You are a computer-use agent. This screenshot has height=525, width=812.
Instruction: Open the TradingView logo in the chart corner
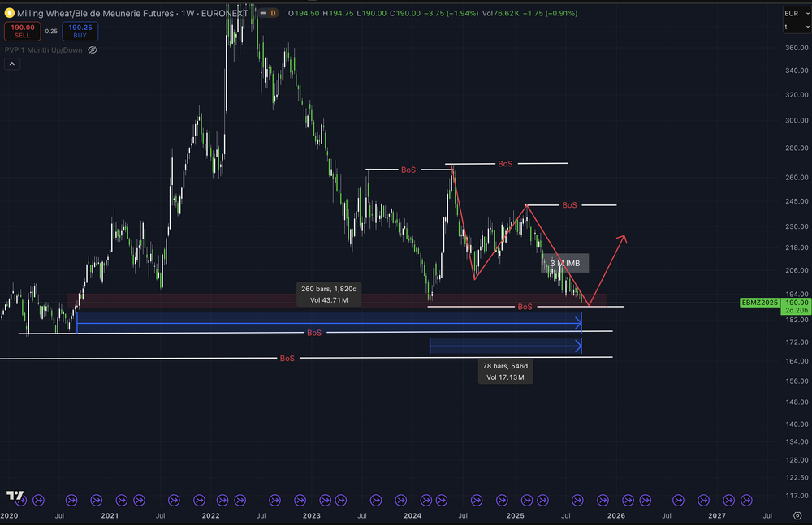15,496
